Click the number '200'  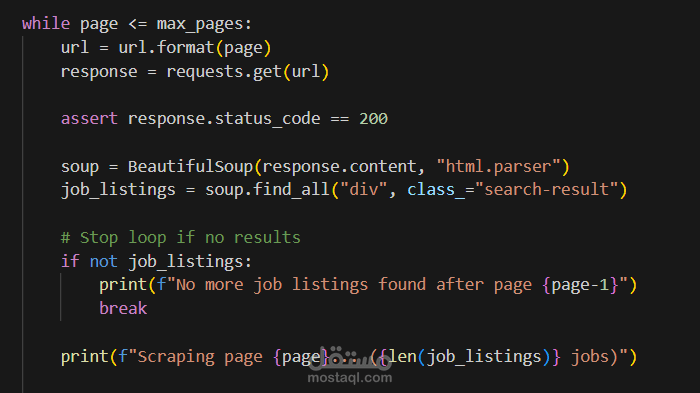tap(374, 119)
